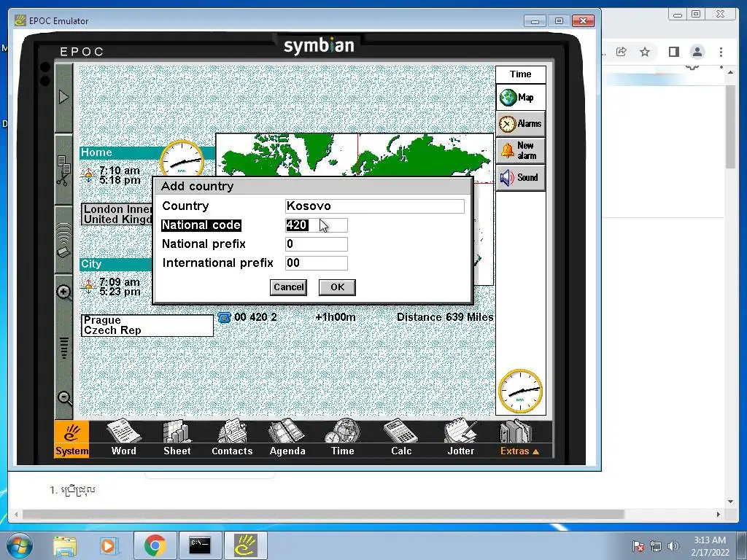Click the 'Distance 639 Miles' text

[445, 317]
